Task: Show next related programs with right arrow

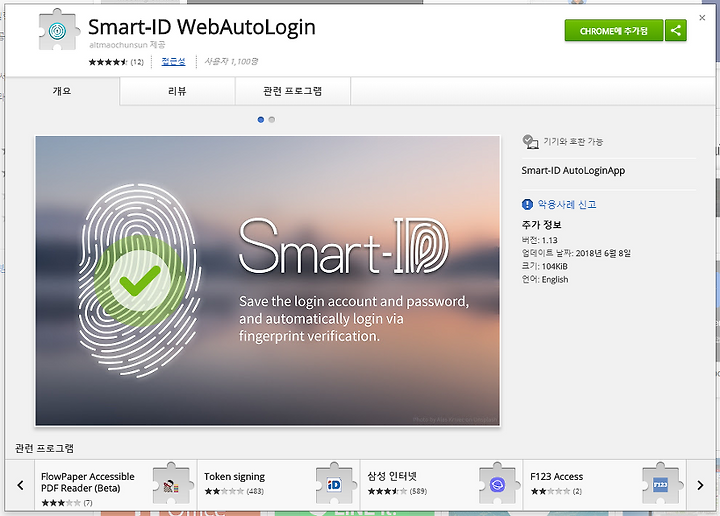Action: [x=700, y=485]
